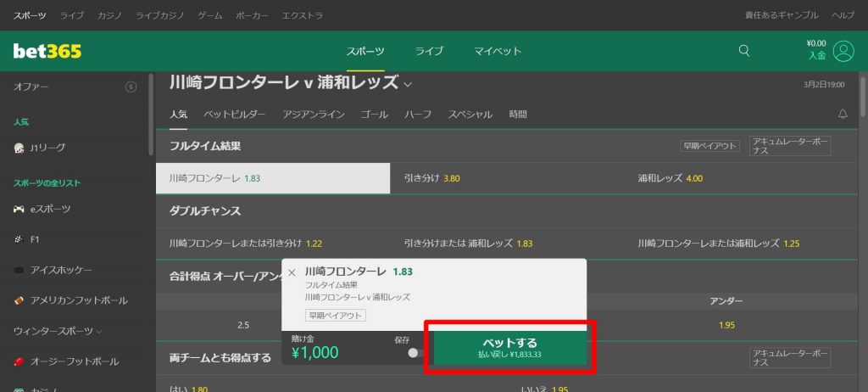
Task: Select the 人気 market tab
Action: click(x=178, y=115)
